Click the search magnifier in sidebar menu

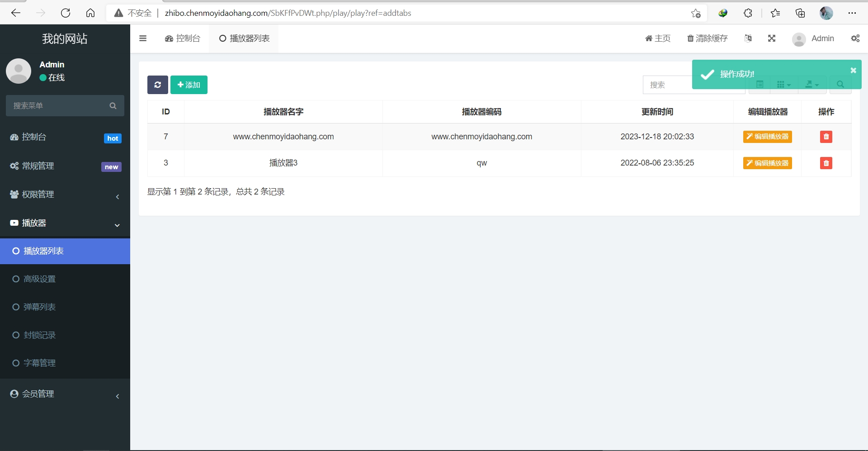113,106
